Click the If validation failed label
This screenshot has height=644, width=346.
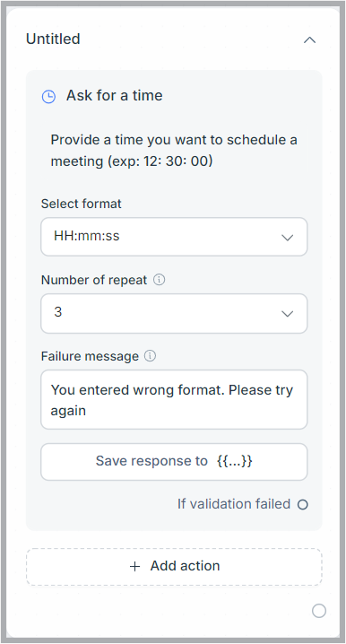point(234,504)
